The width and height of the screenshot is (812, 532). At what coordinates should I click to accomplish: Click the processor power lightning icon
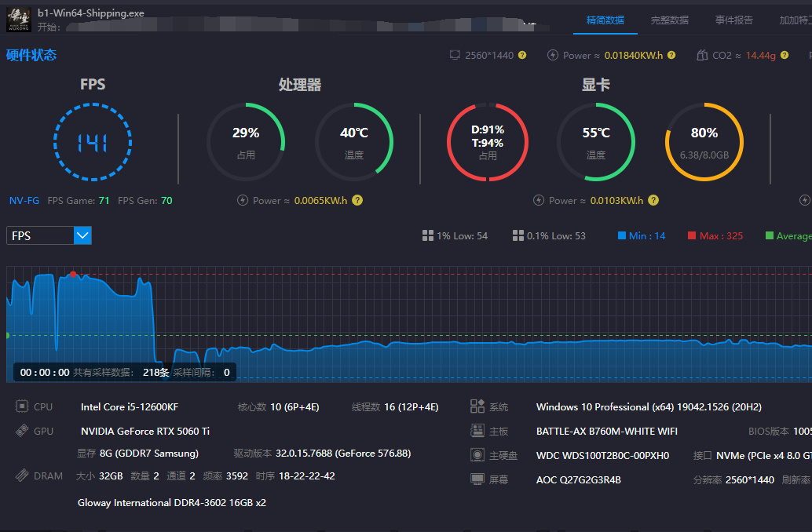[243, 200]
